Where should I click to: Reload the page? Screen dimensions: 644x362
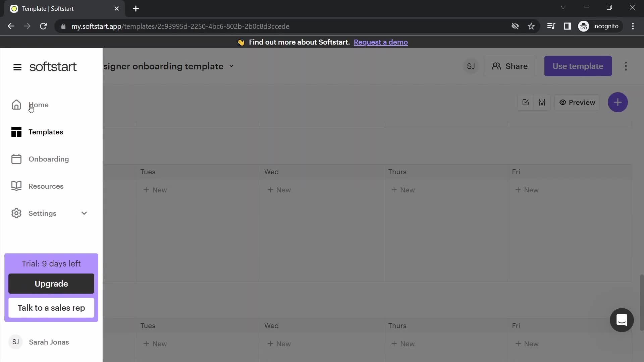43,26
